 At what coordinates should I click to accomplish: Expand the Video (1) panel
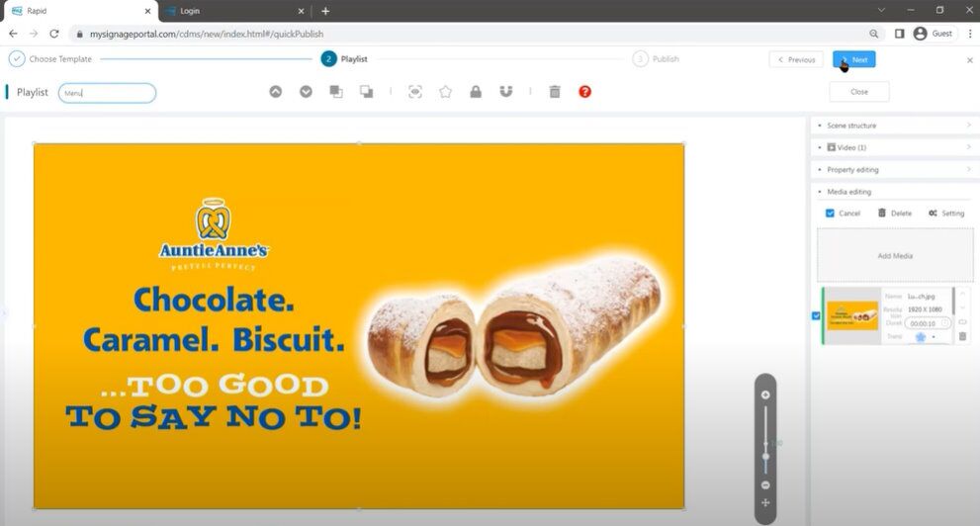point(894,147)
